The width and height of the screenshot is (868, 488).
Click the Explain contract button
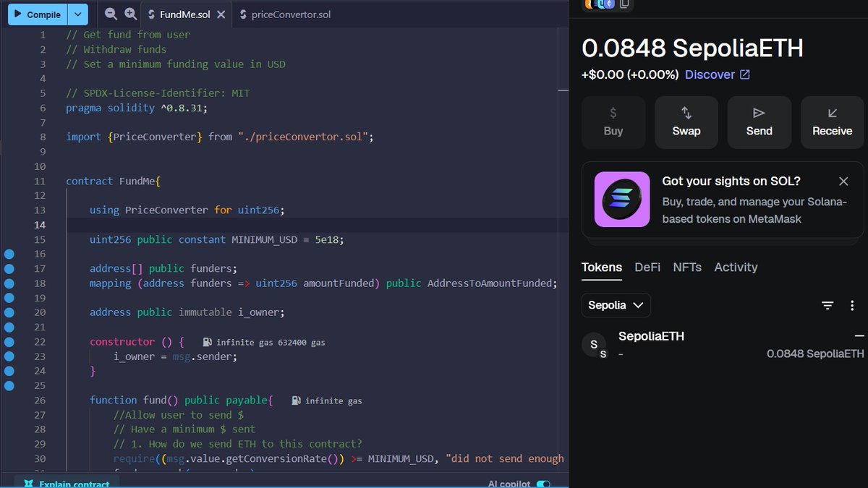click(x=67, y=484)
